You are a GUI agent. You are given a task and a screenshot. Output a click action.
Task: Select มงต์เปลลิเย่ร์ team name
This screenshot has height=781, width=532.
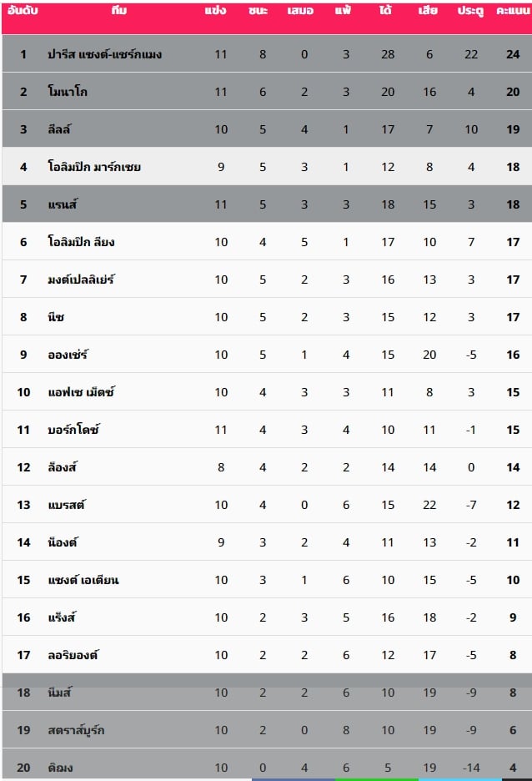[x=81, y=280]
